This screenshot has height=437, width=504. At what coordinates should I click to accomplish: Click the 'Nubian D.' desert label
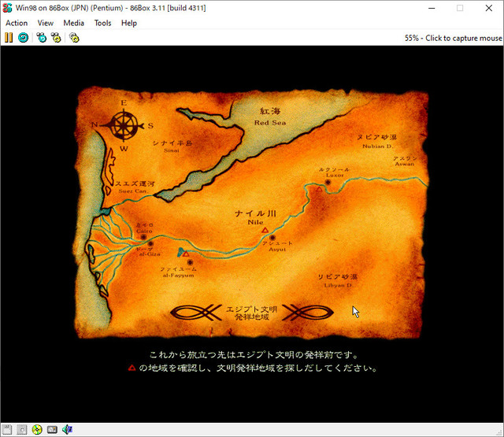point(378,146)
